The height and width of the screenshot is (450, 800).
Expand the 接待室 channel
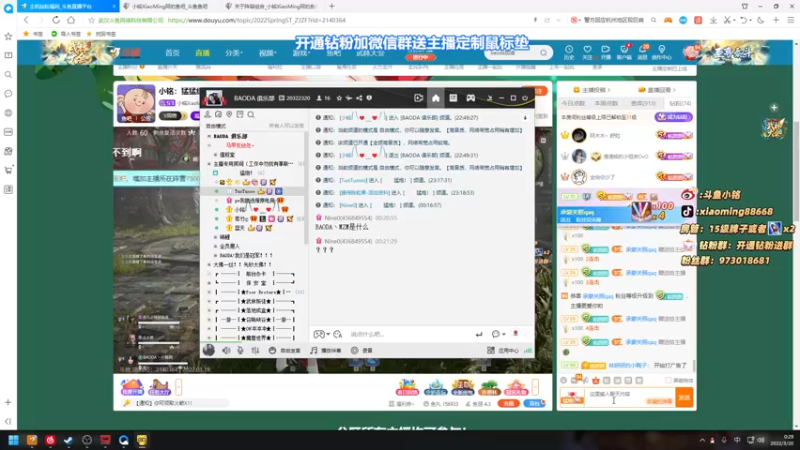pyautogui.click(x=215, y=155)
